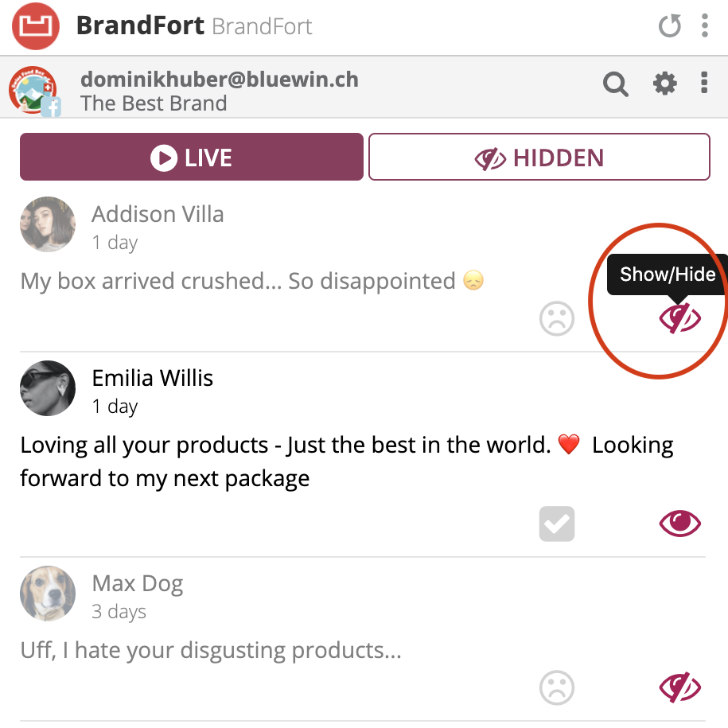The height and width of the screenshot is (728, 728).
Task: Click the dominikhuber@bluewin.ch account label
Action: click(x=219, y=80)
